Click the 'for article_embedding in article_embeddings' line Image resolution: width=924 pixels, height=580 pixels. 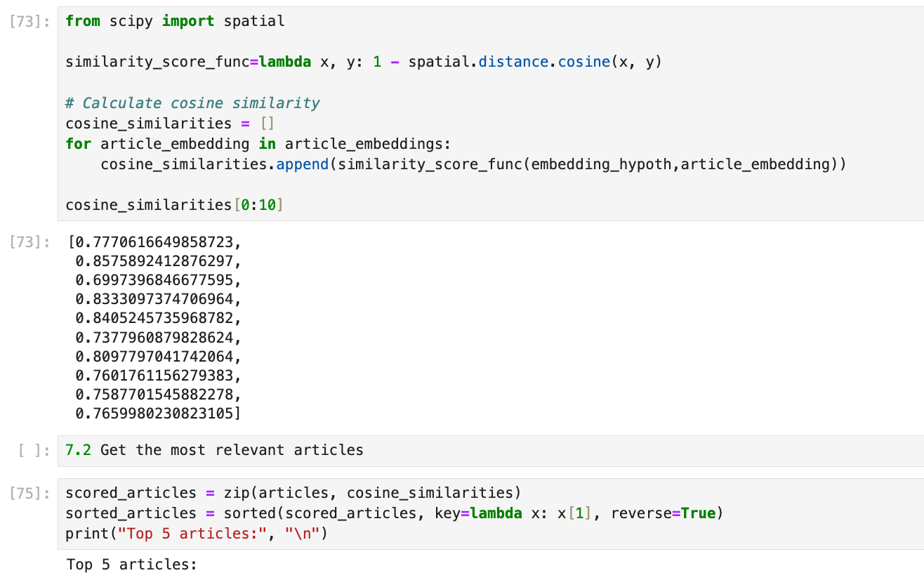pyautogui.click(x=258, y=144)
